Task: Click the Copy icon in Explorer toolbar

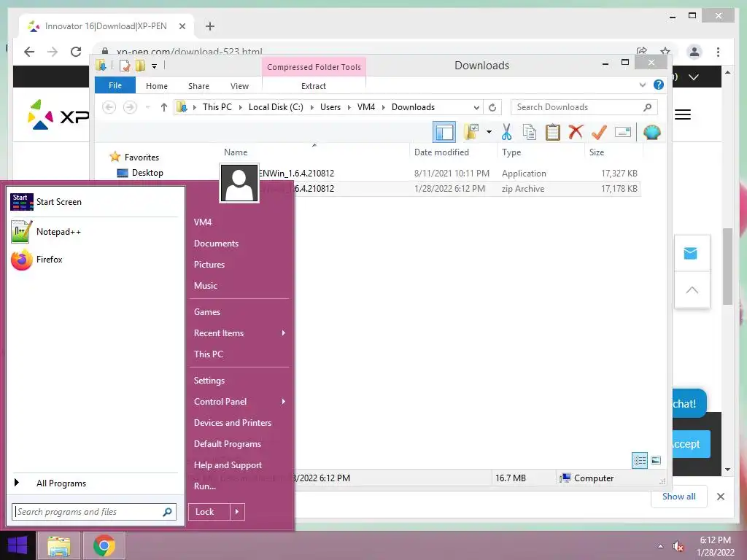Action: pos(530,132)
